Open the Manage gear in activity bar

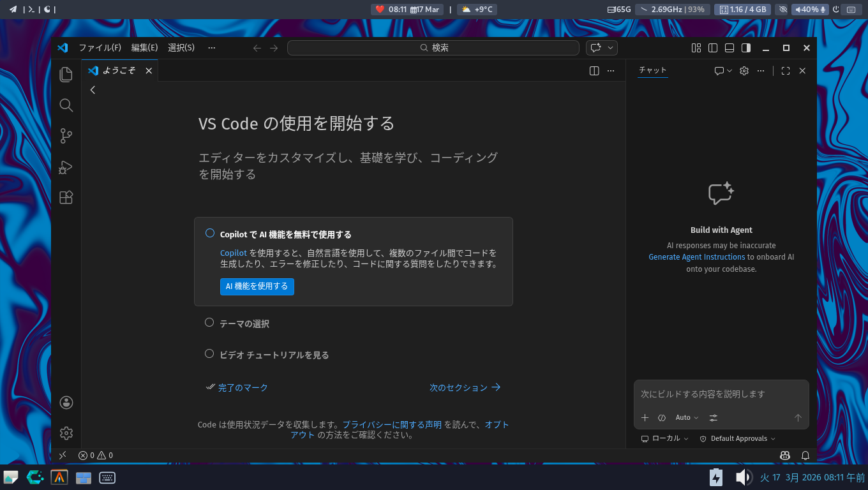point(66,433)
